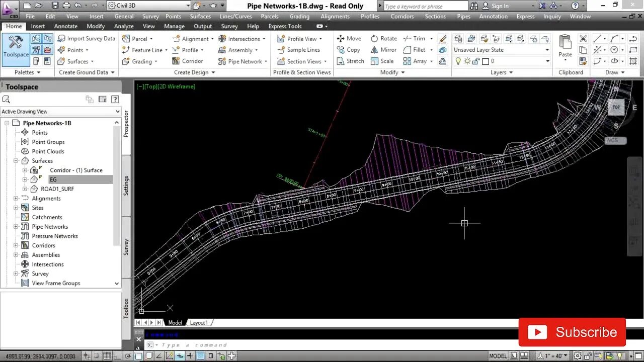Toggle the layer freeze sun icon

467,61
